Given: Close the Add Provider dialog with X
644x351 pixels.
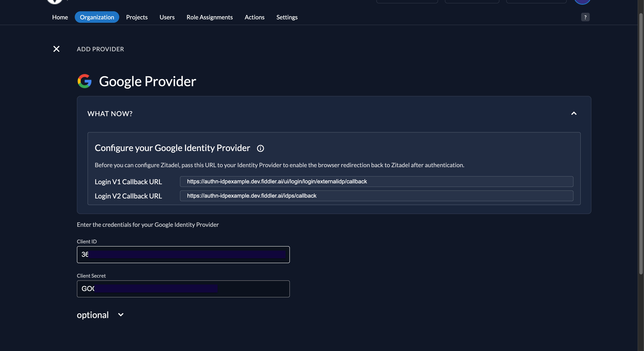Looking at the screenshot, I should click(56, 49).
